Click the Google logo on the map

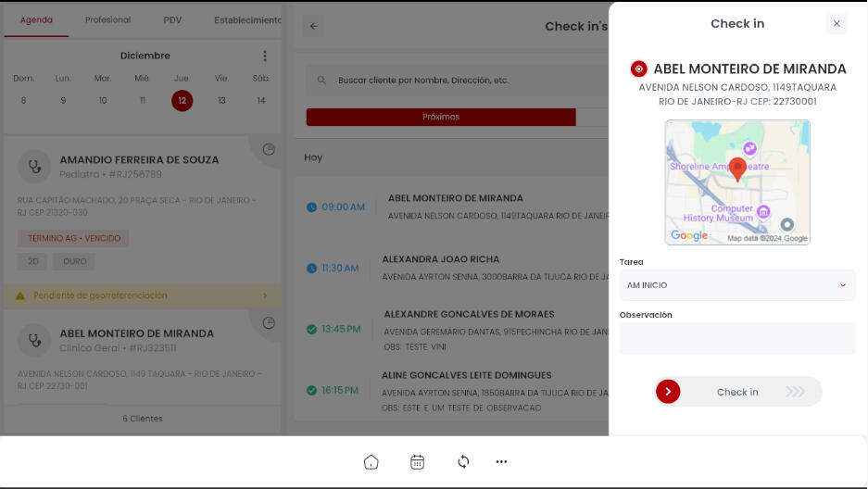pos(689,235)
